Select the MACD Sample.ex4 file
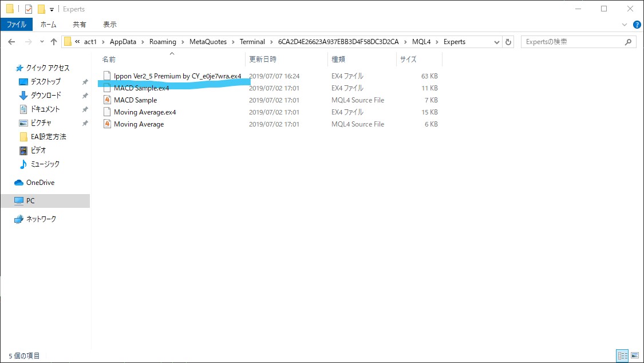The image size is (644, 363). point(141,88)
